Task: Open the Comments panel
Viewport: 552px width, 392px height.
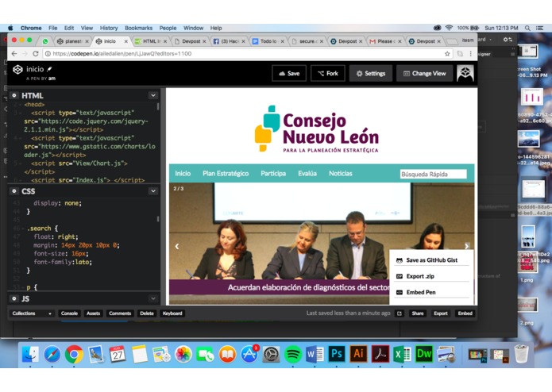Action: click(x=120, y=313)
